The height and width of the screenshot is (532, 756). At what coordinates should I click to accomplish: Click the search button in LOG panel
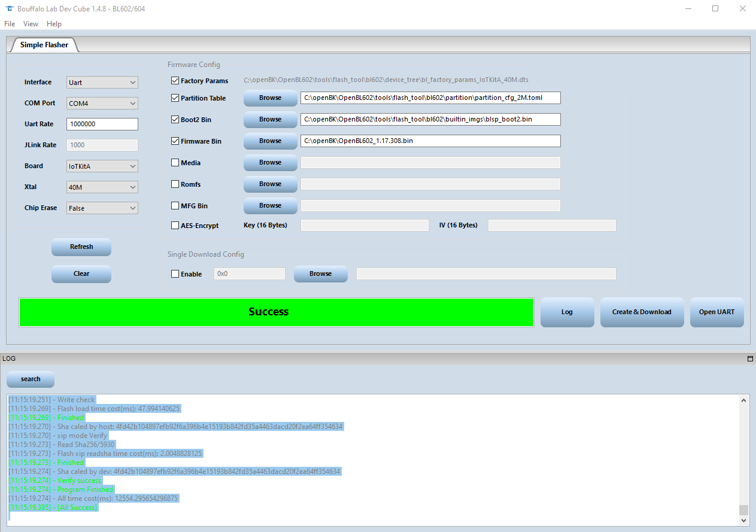click(x=31, y=379)
